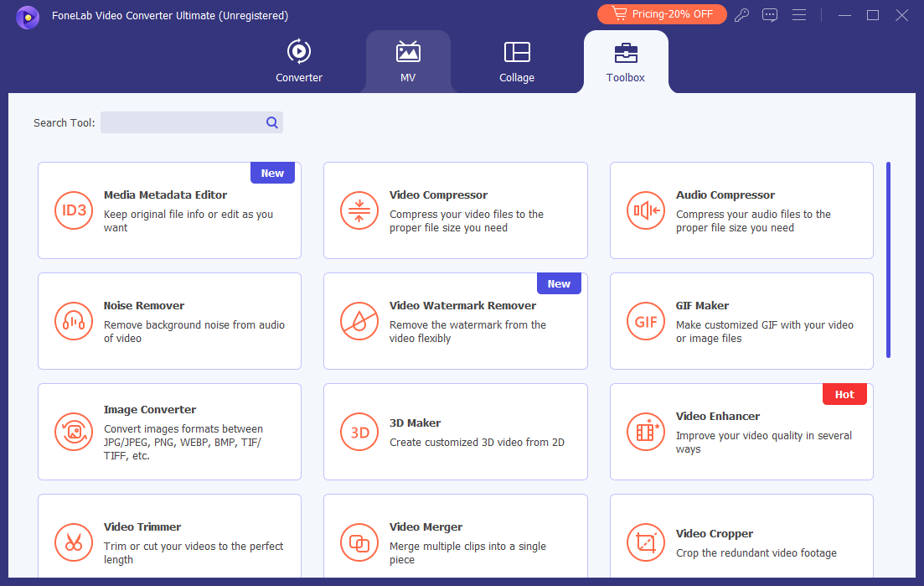
Task: Click the Video Compressor icon
Action: (359, 210)
